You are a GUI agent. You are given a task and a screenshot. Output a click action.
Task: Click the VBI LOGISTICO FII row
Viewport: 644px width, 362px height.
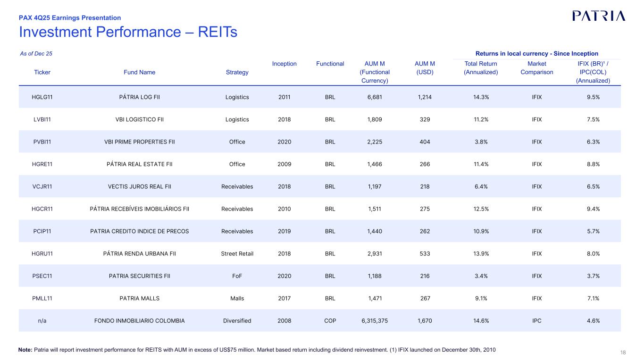pos(139,119)
